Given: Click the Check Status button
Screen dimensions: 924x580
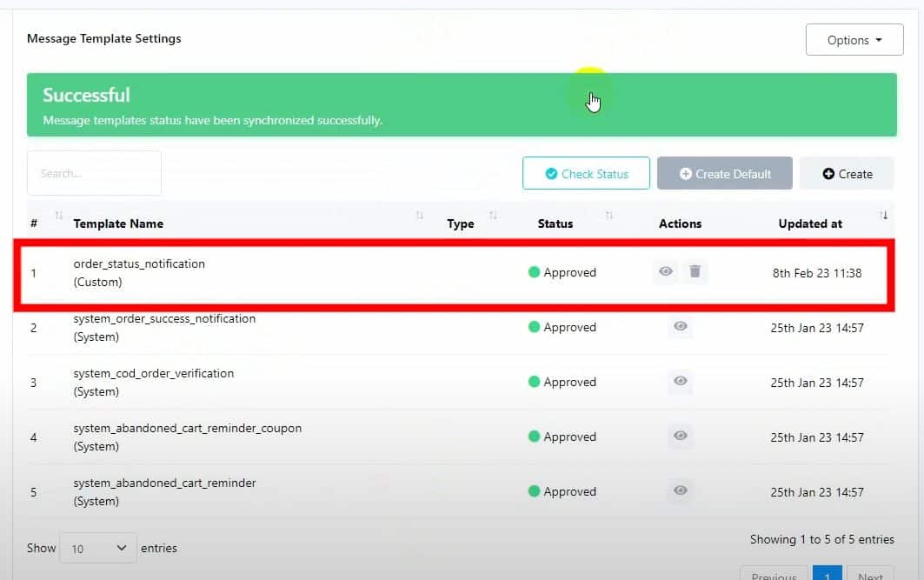Looking at the screenshot, I should [x=586, y=174].
